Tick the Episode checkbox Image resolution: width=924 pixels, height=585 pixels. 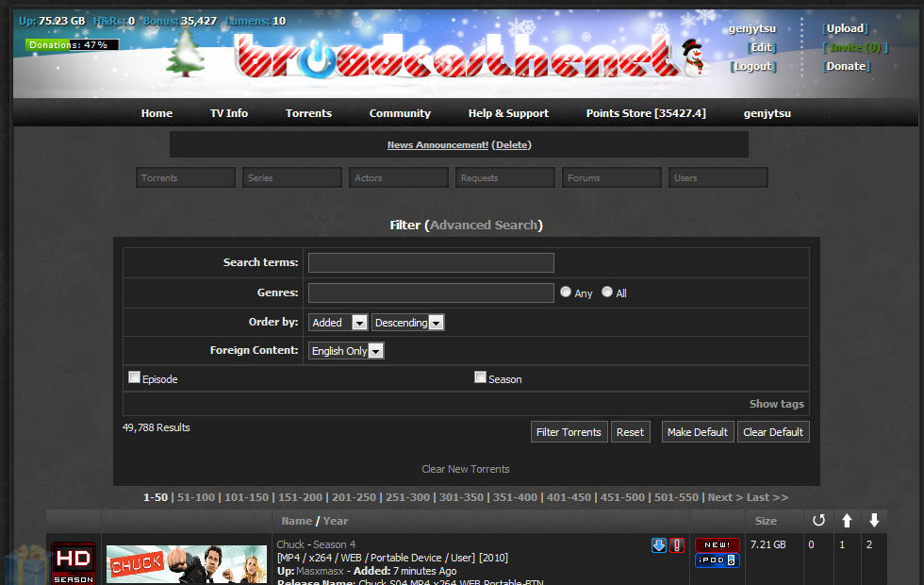coord(134,376)
